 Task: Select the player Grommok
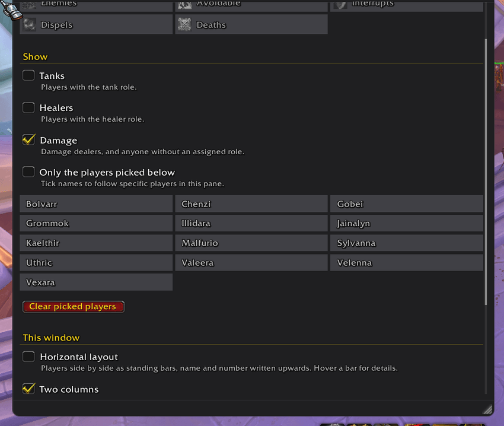(96, 223)
